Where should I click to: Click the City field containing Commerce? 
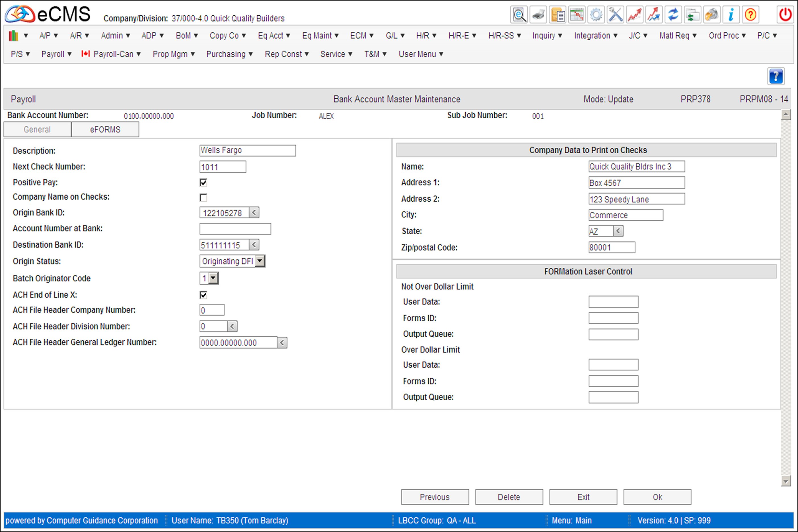pos(626,215)
